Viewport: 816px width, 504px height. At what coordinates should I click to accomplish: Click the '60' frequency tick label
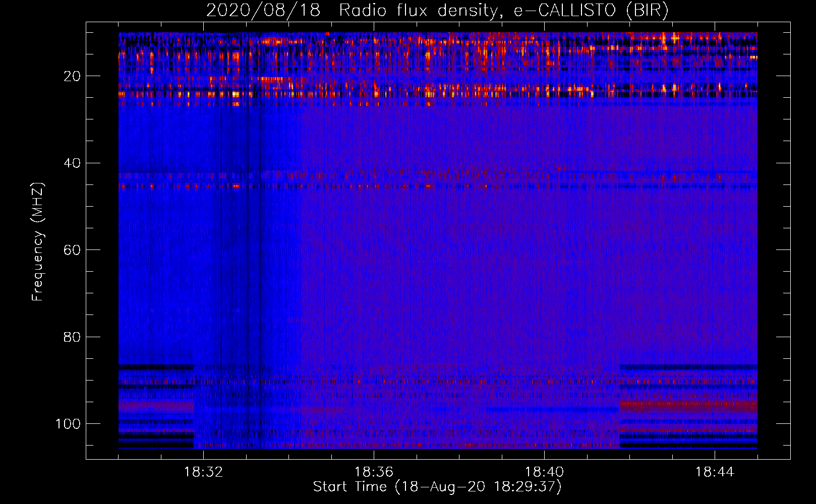72,250
